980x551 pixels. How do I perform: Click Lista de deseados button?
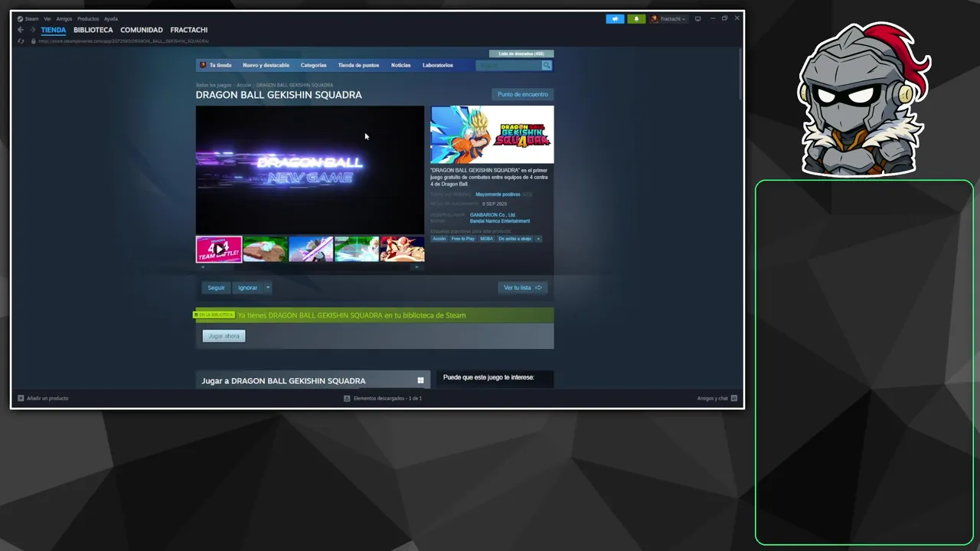521,54
